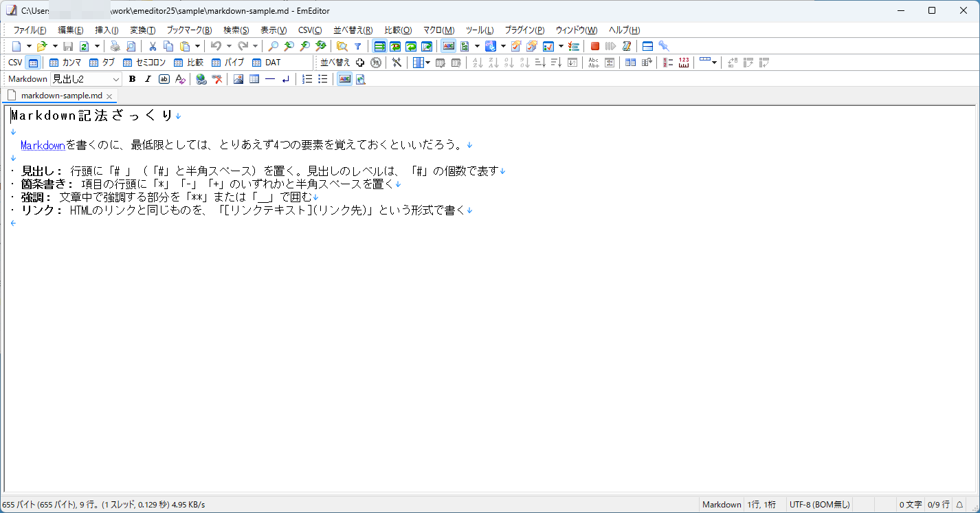This screenshot has height=513, width=980.
Task: Click the 並べ替え button on the CSV bar
Action: coord(335,63)
